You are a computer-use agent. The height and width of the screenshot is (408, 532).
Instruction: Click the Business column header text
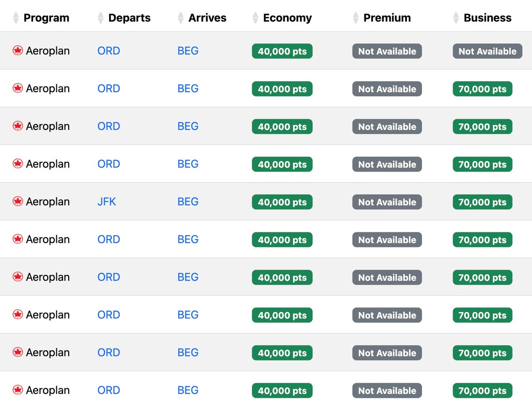pyautogui.click(x=487, y=18)
